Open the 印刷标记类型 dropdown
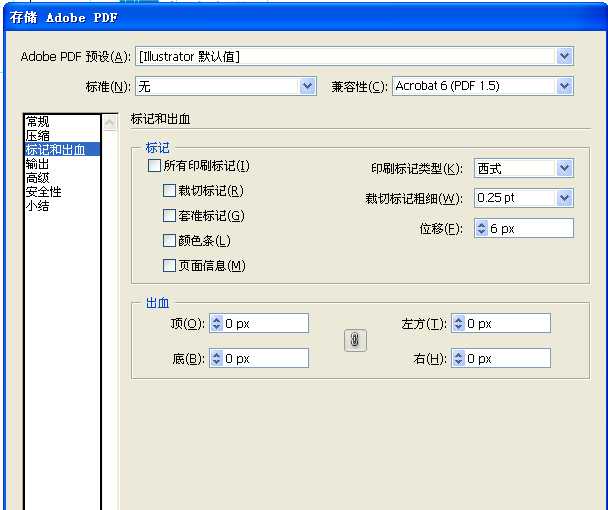Screen dimensions: 608x510 [x=523, y=168]
